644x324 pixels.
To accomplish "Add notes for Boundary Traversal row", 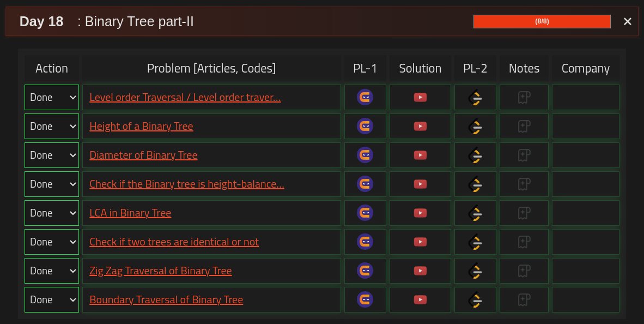I will click(x=524, y=300).
